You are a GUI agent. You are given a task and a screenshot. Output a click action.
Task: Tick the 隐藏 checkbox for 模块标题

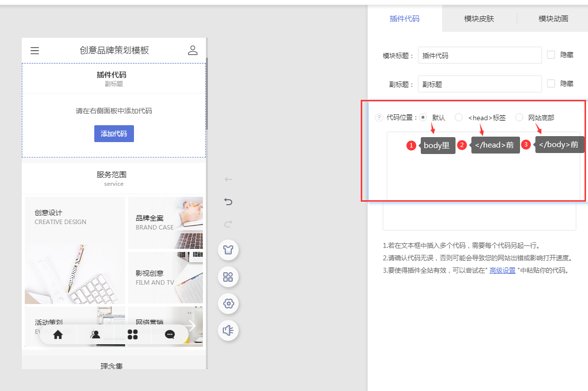(551, 55)
